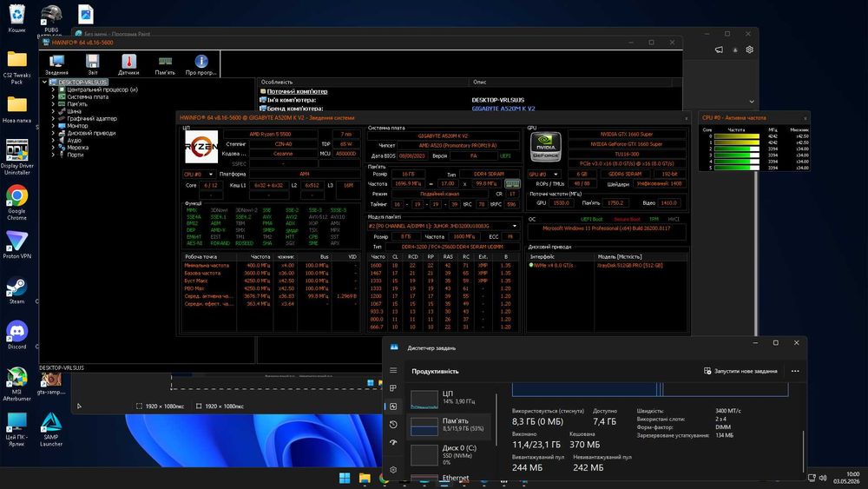Open Task Manager Processes page icon
Image resolution: width=868 pixels, height=489 pixels.
(x=393, y=388)
